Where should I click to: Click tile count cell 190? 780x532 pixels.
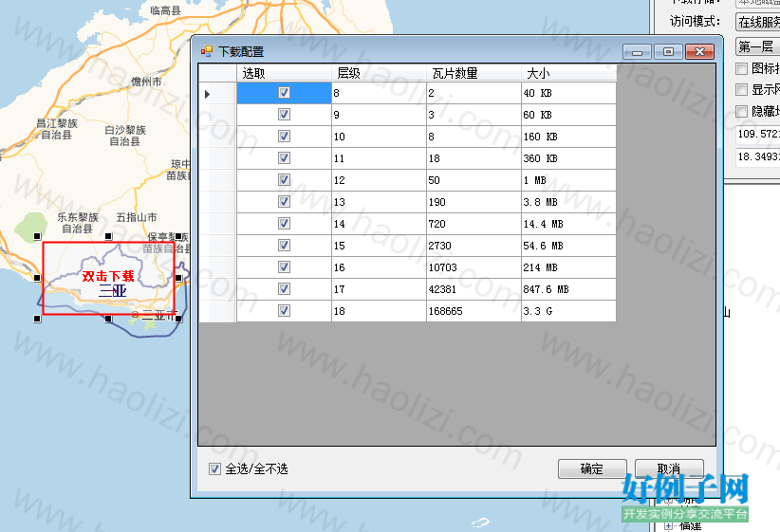coord(474,202)
